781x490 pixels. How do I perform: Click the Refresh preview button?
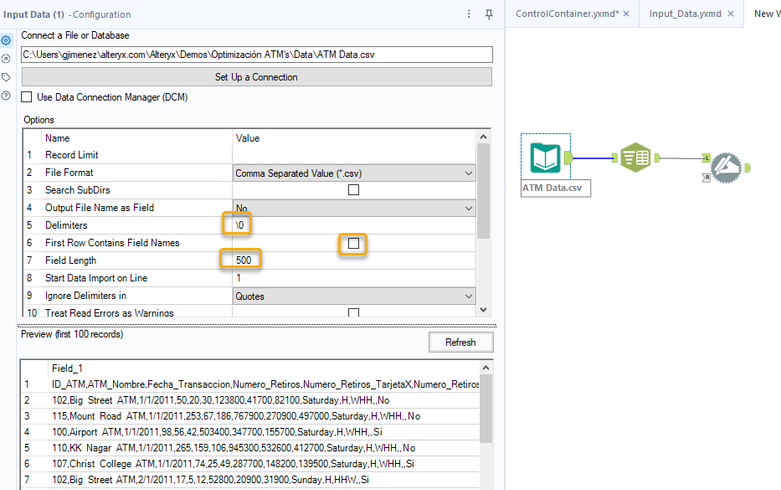[461, 343]
